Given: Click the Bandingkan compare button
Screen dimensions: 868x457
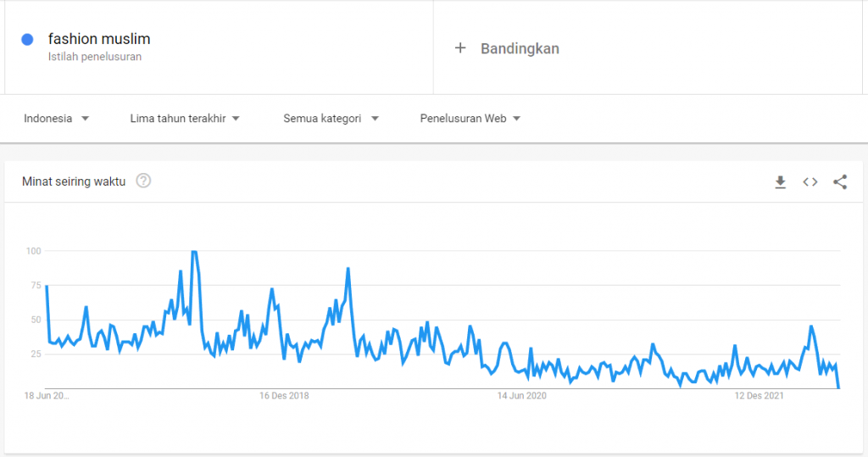Looking at the screenshot, I should (520, 48).
